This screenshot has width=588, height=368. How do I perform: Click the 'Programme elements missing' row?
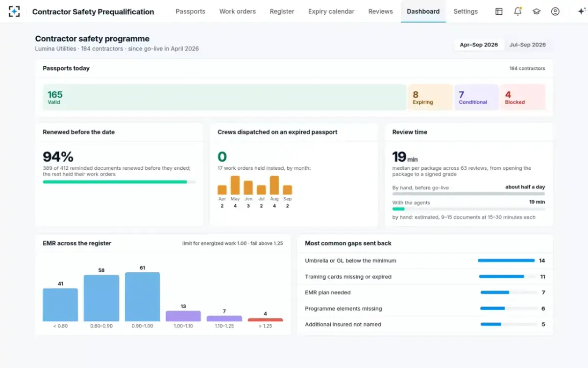coord(425,309)
